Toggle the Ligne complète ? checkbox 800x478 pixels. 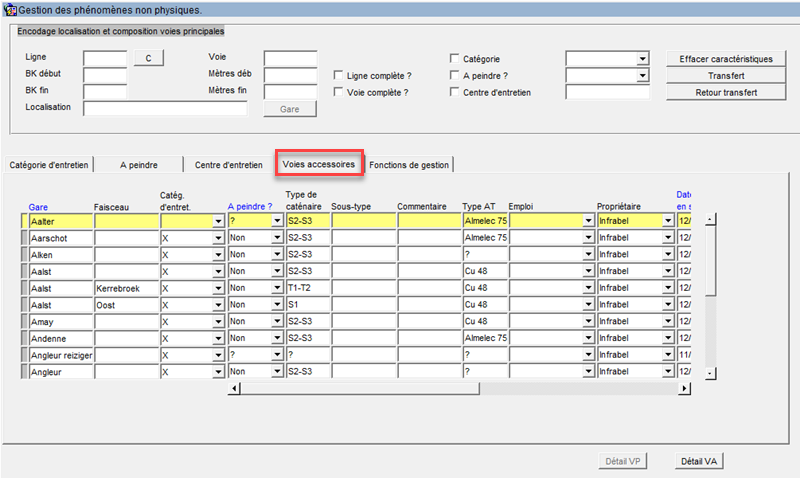click(338, 76)
